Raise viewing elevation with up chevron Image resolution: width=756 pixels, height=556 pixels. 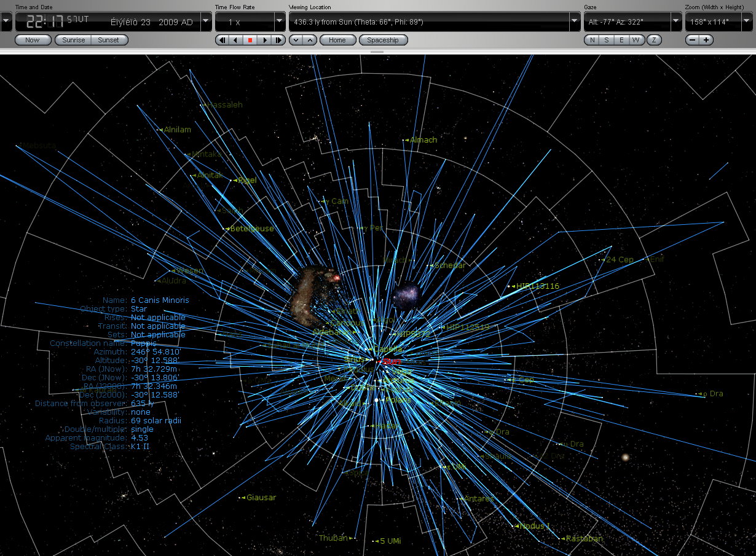tap(310, 40)
